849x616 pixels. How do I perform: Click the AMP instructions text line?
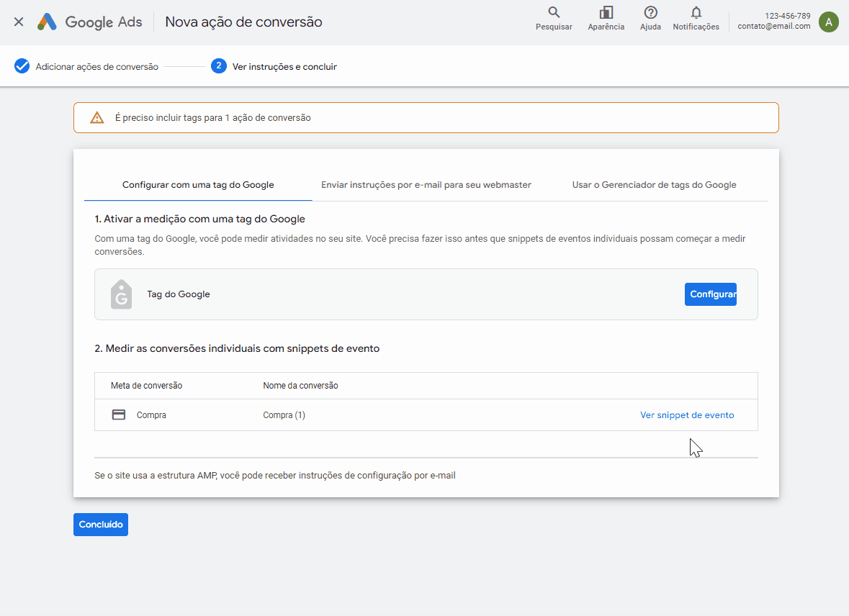pos(275,475)
